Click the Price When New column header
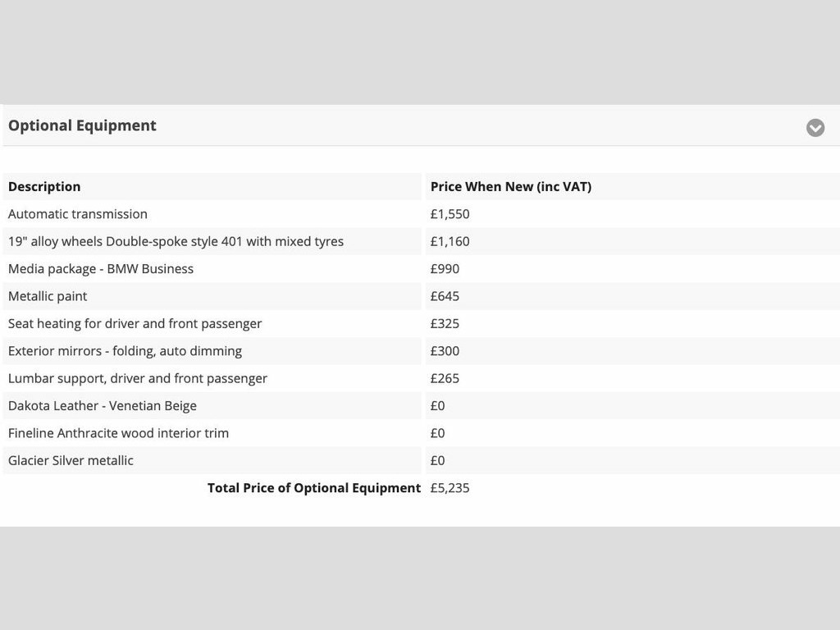The width and height of the screenshot is (840, 630). [x=510, y=186]
